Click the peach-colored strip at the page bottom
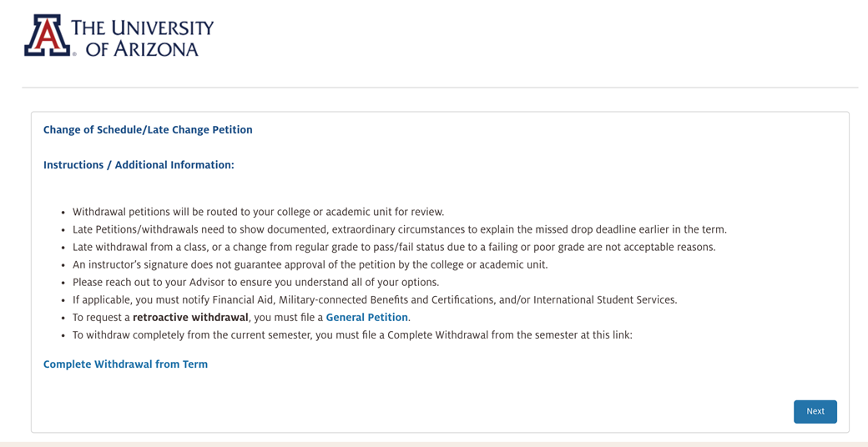The width and height of the screenshot is (868, 447). point(434,444)
